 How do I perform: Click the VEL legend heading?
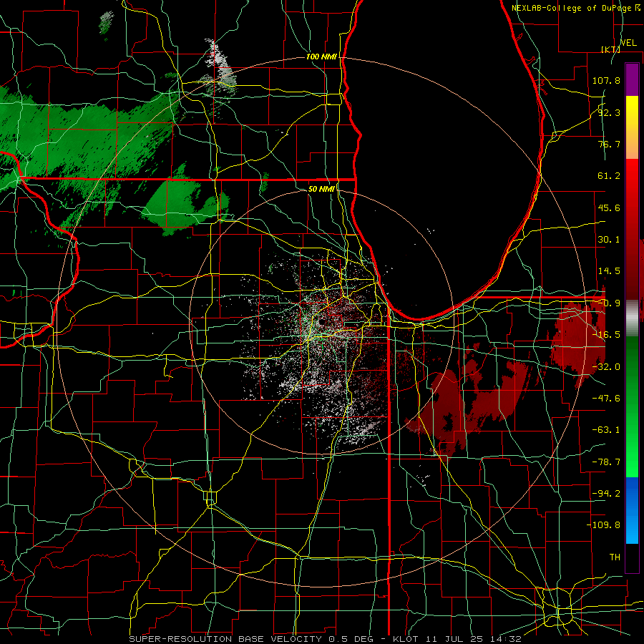[x=629, y=43]
